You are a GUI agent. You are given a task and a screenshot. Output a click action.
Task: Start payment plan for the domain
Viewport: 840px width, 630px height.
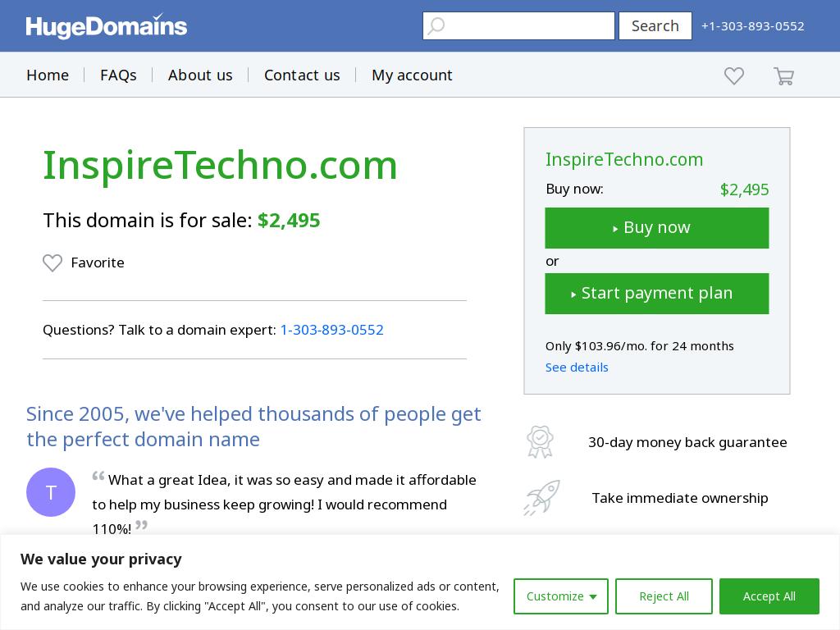tap(657, 294)
